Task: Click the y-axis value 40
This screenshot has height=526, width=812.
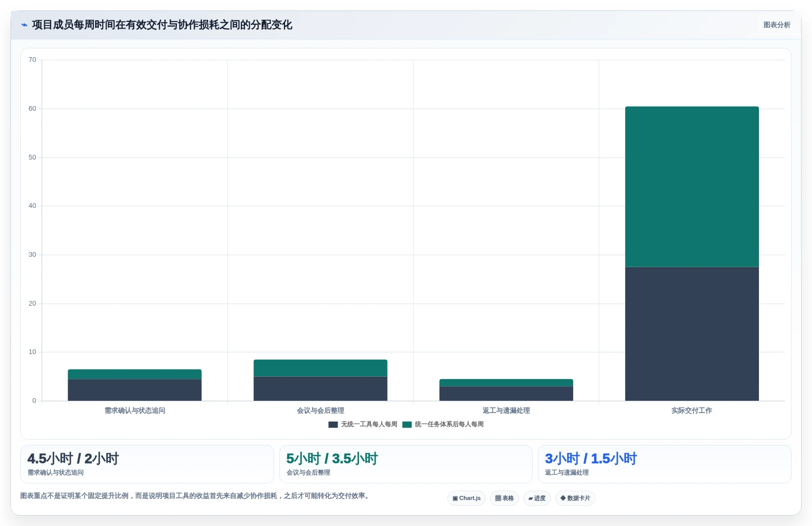Action: [32, 206]
